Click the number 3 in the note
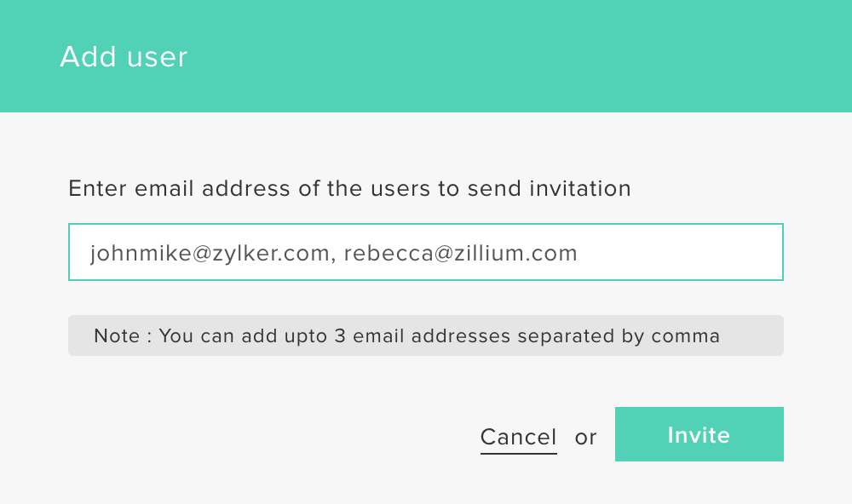The height and width of the screenshot is (504, 852). point(340,335)
